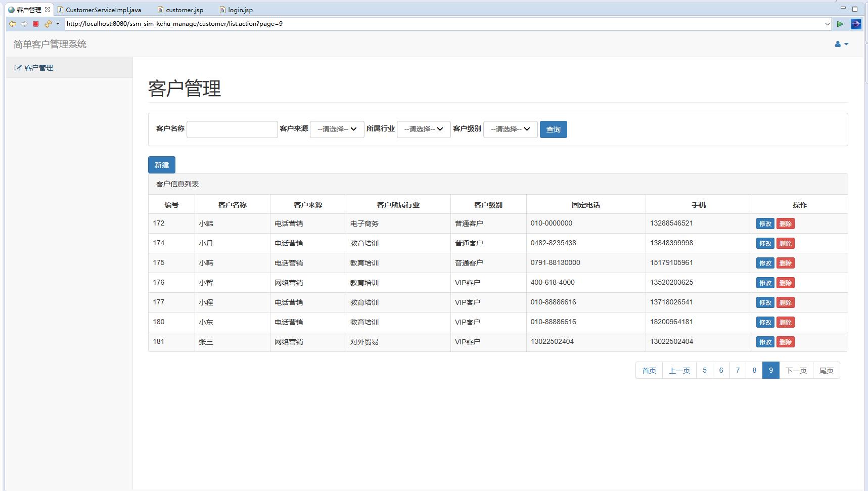Screen dimensions: 868x491
Task: Switch to the login.jsp tab
Action: [240, 10]
